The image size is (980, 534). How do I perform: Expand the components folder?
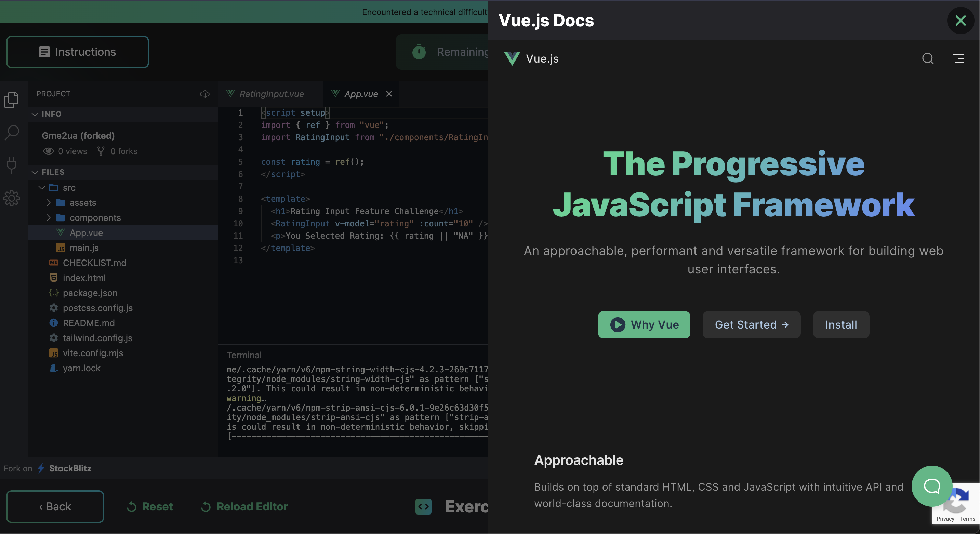click(123, 217)
